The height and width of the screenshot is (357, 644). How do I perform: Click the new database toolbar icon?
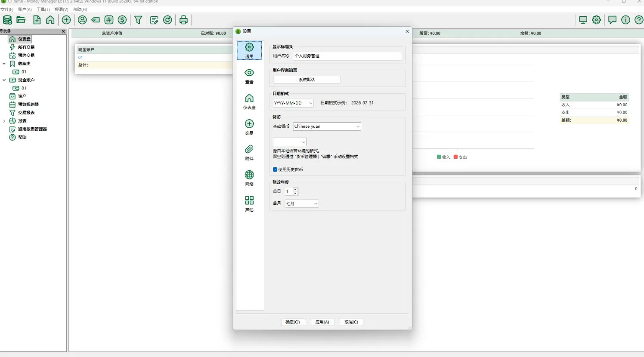[x=7, y=20]
